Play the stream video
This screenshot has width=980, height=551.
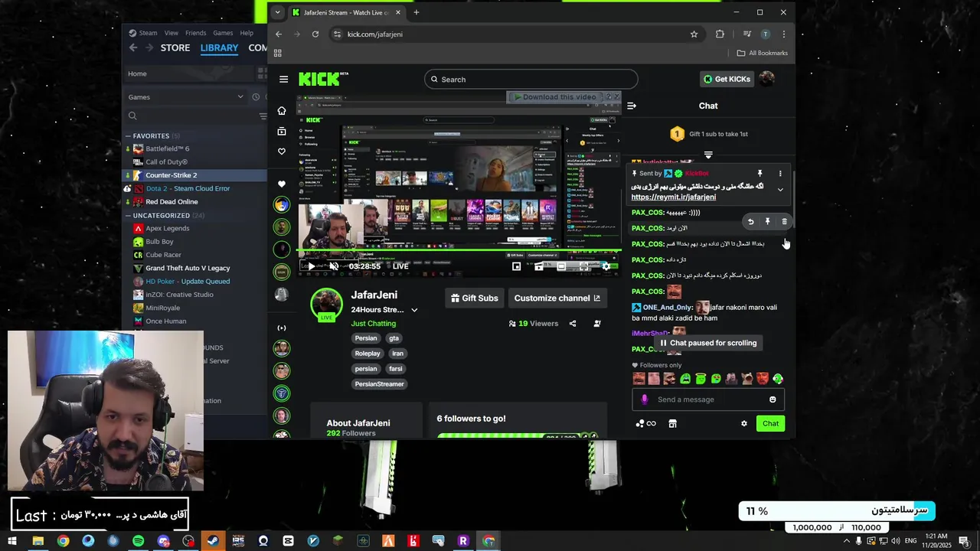click(x=311, y=266)
